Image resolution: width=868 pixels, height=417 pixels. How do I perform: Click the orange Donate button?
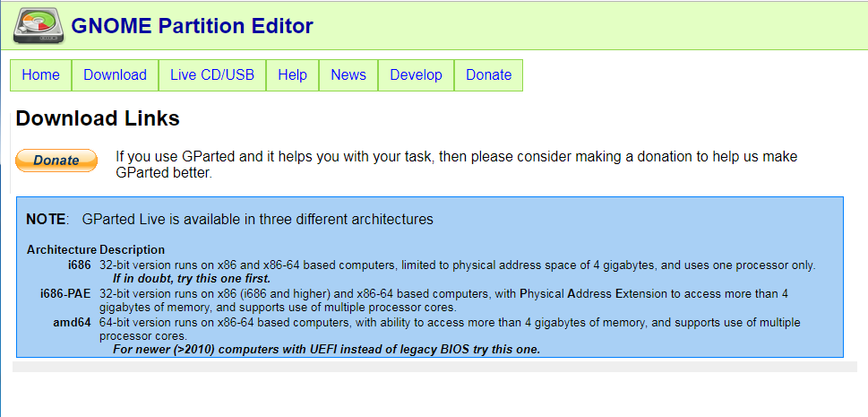[x=56, y=161]
